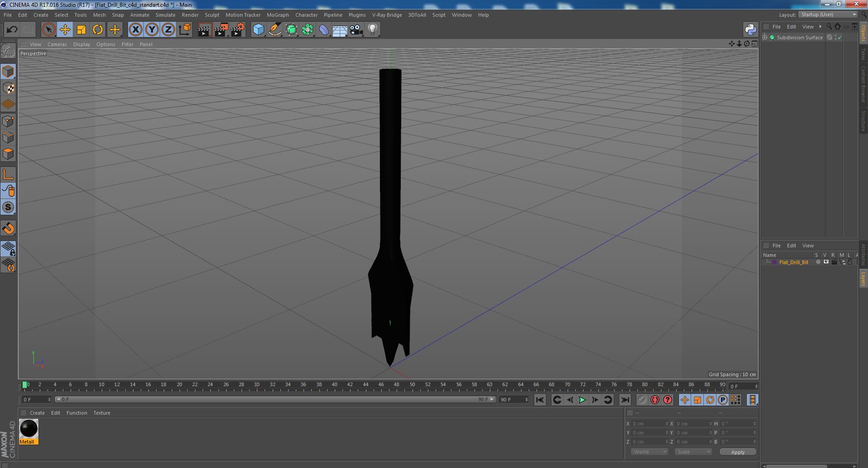868x468 pixels.
Task: Toggle X axis lock
Action: click(x=135, y=30)
